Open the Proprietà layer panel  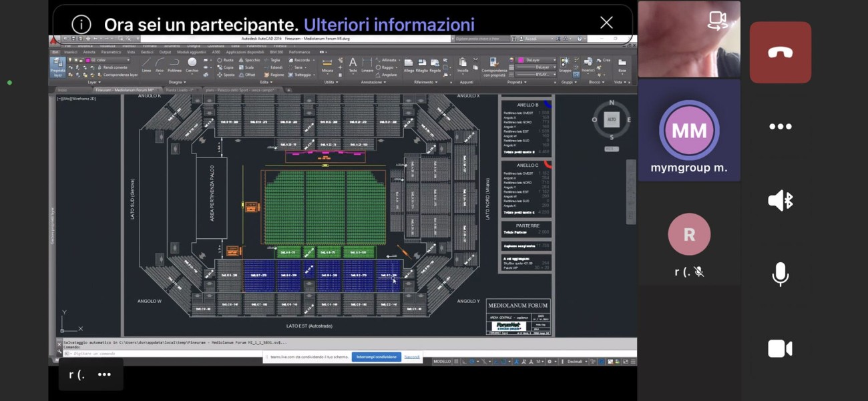pyautogui.click(x=58, y=67)
